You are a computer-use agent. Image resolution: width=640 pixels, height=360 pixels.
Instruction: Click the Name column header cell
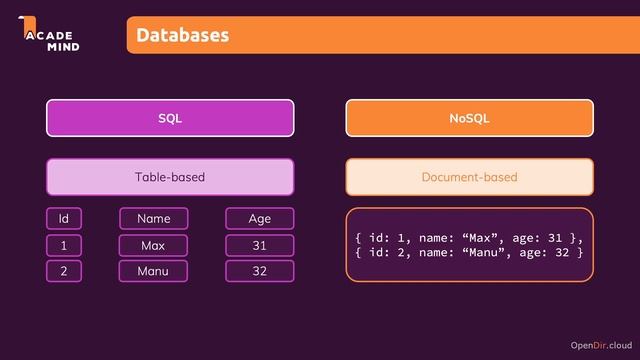[x=154, y=219]
